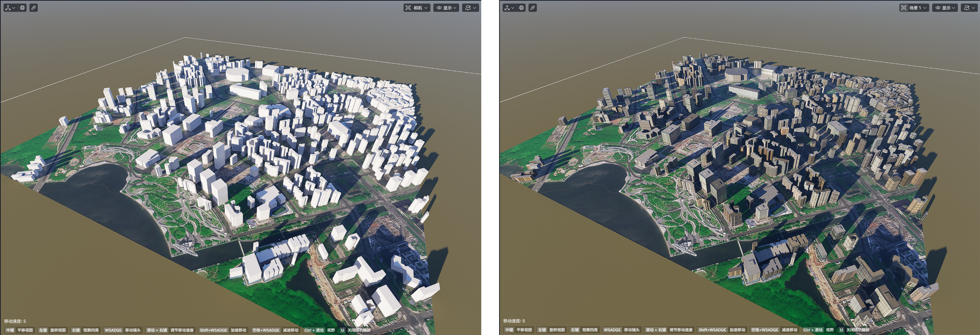Click the U 关闭随机摆放 hint in left viewport
The height and width of the screenshot is (335, 980).
[355, 330]
